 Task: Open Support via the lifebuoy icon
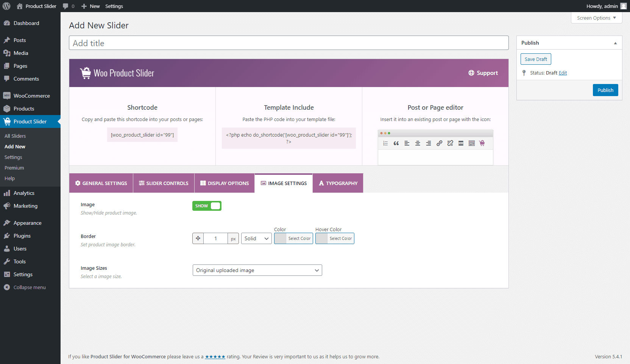(x=471, y=73)
